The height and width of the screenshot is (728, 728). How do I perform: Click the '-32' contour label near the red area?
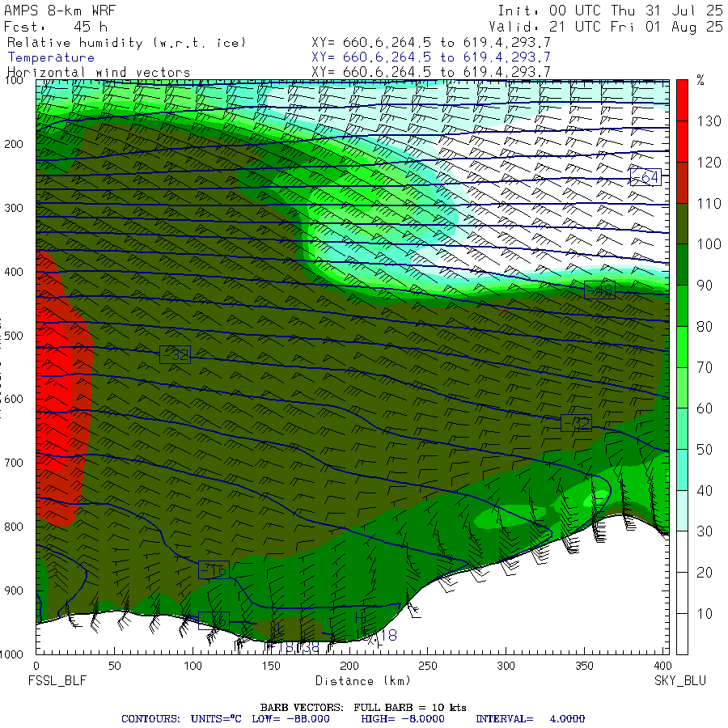(x=175, y=355)
